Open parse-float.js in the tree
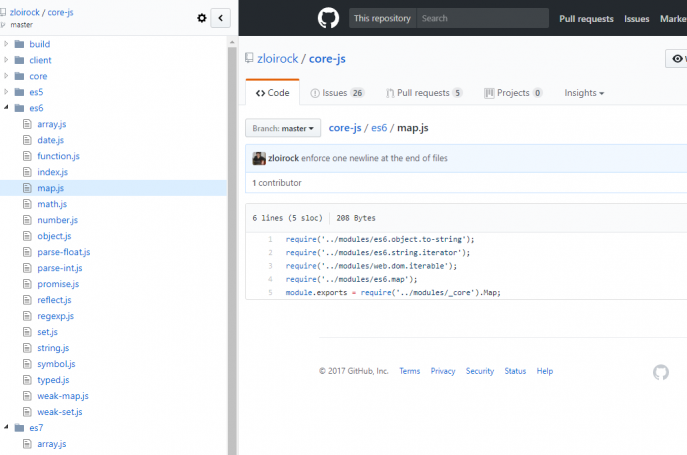Viewport: 687px width, 455px height. tap(64, 252)
